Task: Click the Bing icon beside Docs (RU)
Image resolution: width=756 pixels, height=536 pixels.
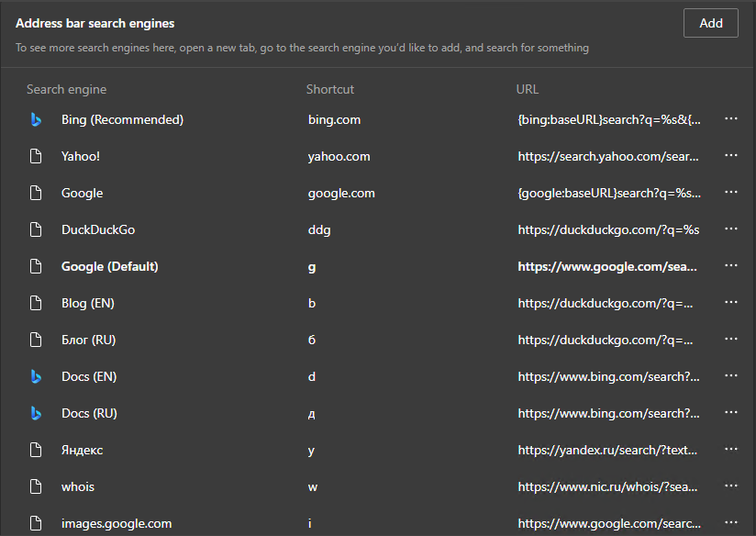Action: (x=36, y=413)
